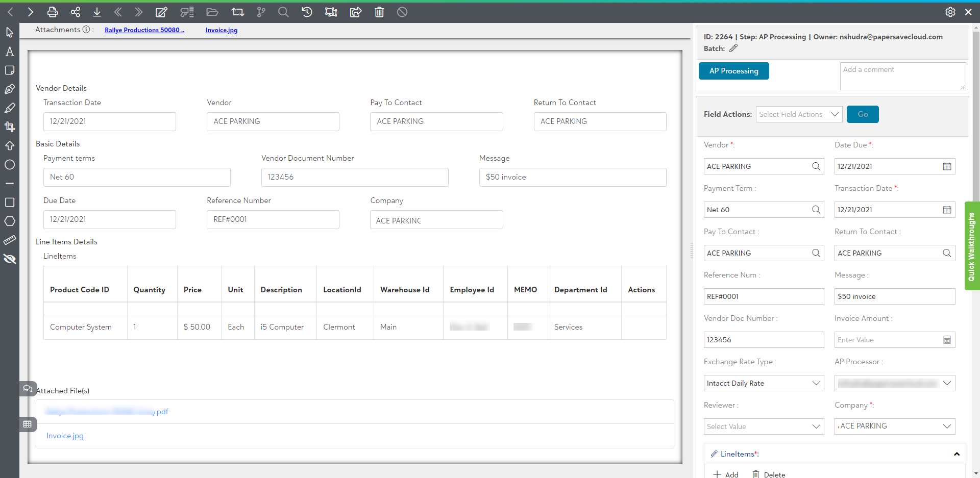This screenshot has width=980, height=478.
Task: Open the comments list icon
Action: coord(187,12)
